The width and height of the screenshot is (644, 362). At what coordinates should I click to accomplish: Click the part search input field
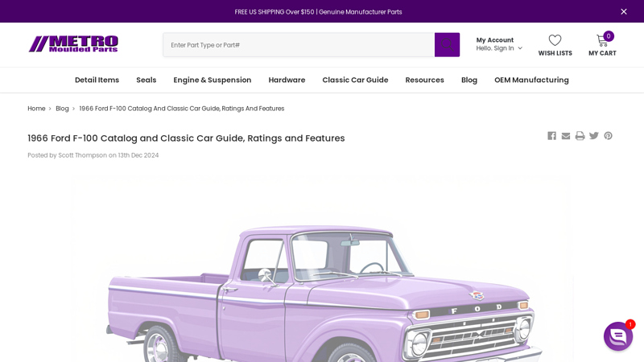click(x=298, y=45)
